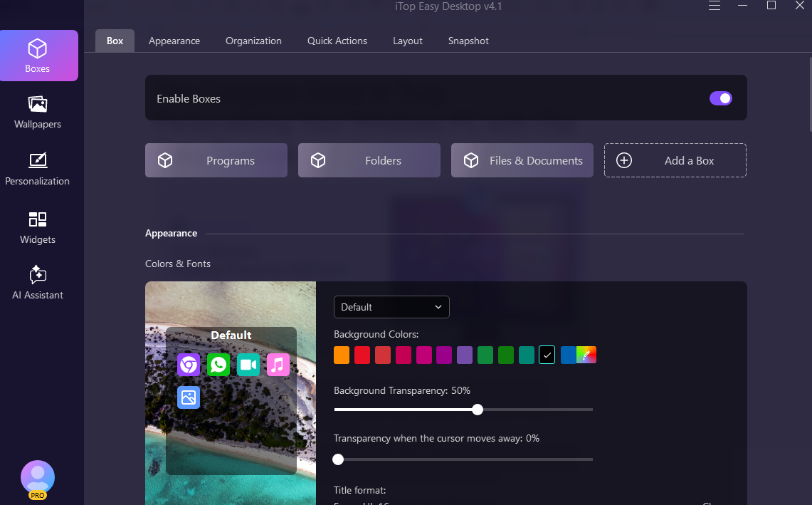Click the PRO user account avatar
Image resolution: width=812 pixels, height=505 pixels.
(38, 478)
